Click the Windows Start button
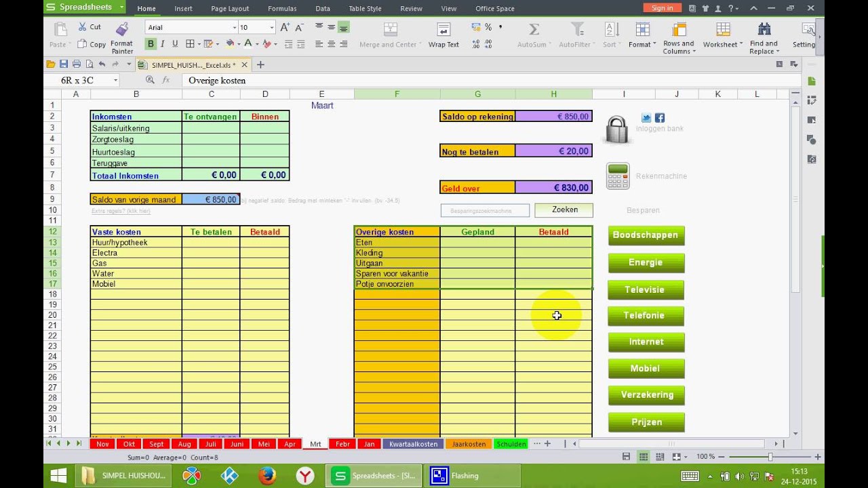The width and height of the screenshot is (868, 488). pos(58,476)
